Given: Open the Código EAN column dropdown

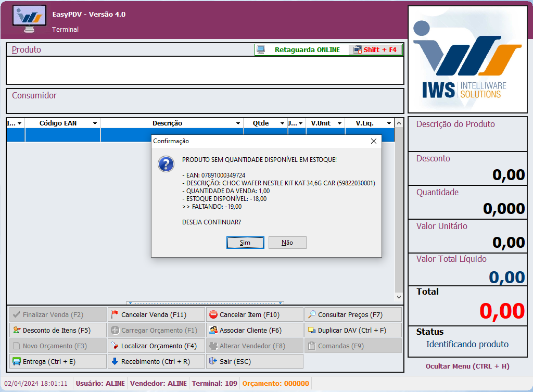Looking at the screenshot, I should click(x=95, y=123).
